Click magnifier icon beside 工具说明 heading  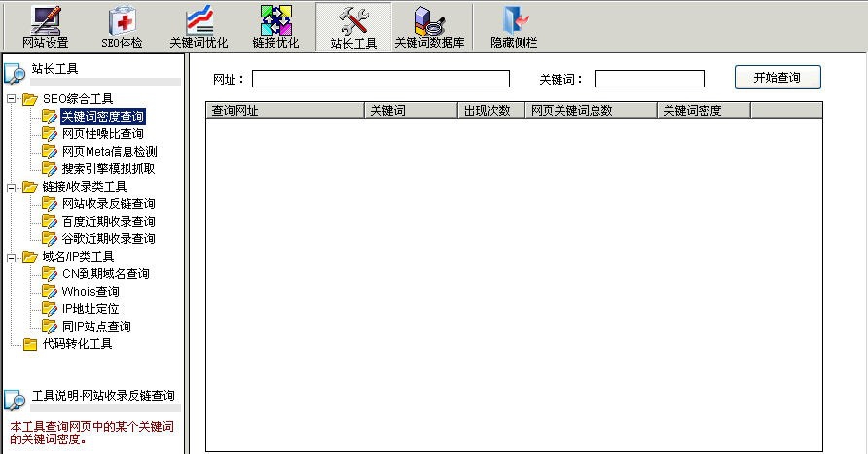pos(15,400)
